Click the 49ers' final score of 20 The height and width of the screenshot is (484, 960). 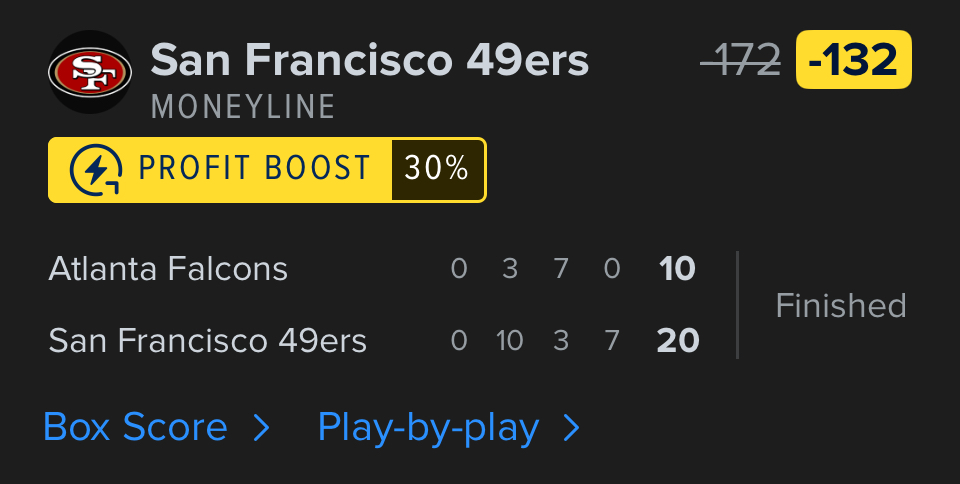(x=678, y=342)
